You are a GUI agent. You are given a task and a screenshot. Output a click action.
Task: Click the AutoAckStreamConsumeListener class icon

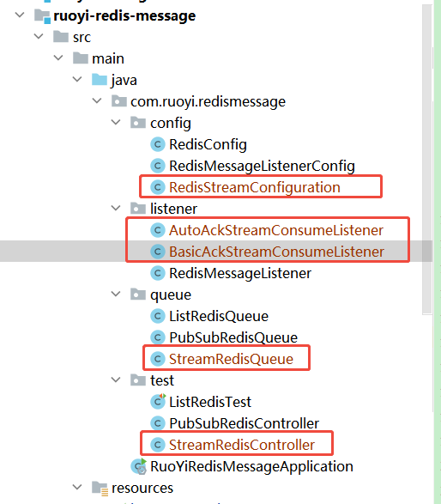pos(158,230)
